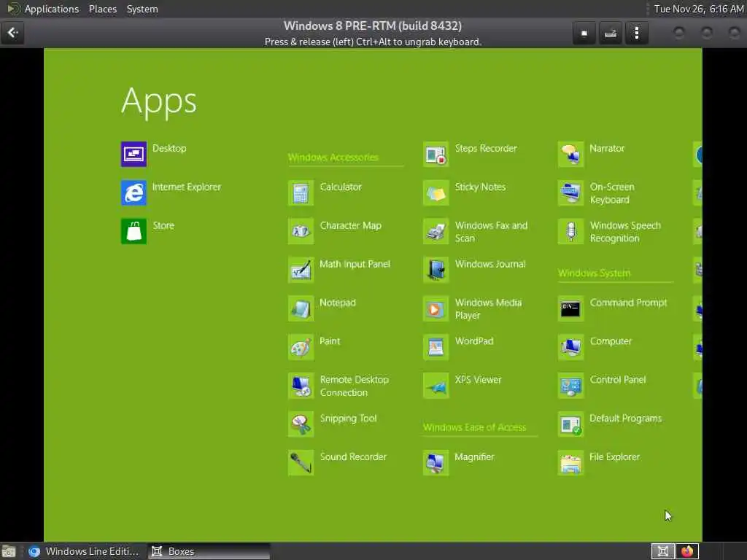Click the Snipping Tool text label
This screenshot has width=747, height=560.
click(348, 418)
